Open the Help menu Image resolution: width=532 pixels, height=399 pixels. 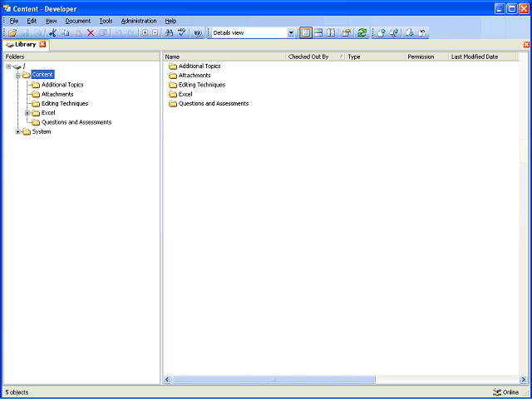pyautogui.click(x=170, y=21)
